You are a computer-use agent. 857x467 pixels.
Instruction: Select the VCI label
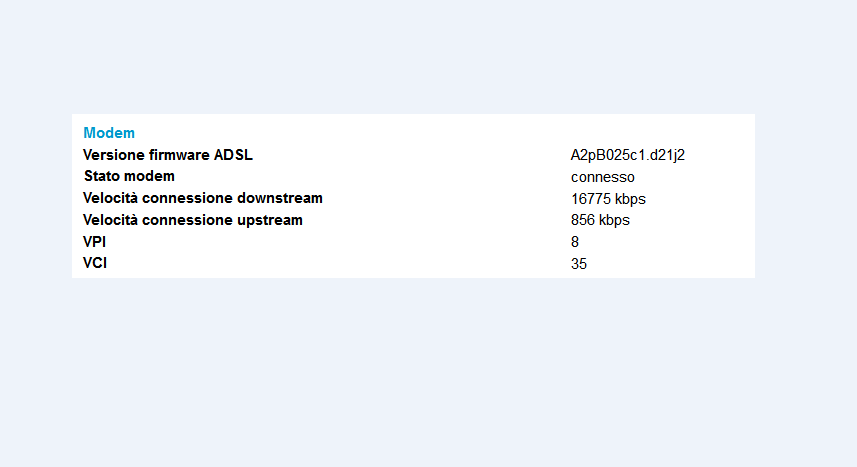point(95,263)
